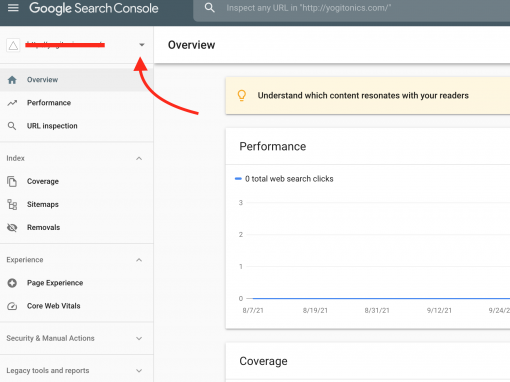This screenshot has width=510, height=382.
Task: Collapse the Experience section
Action: 139,260
